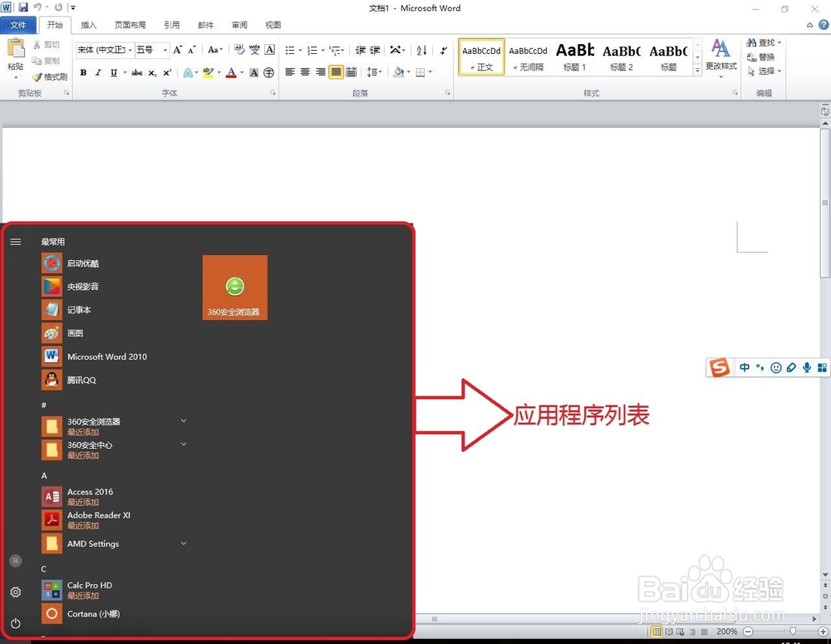This screenshot has width=831, height=644.
Task: Apply strikethrough to selected text
Action: click(x=136, y=72)
